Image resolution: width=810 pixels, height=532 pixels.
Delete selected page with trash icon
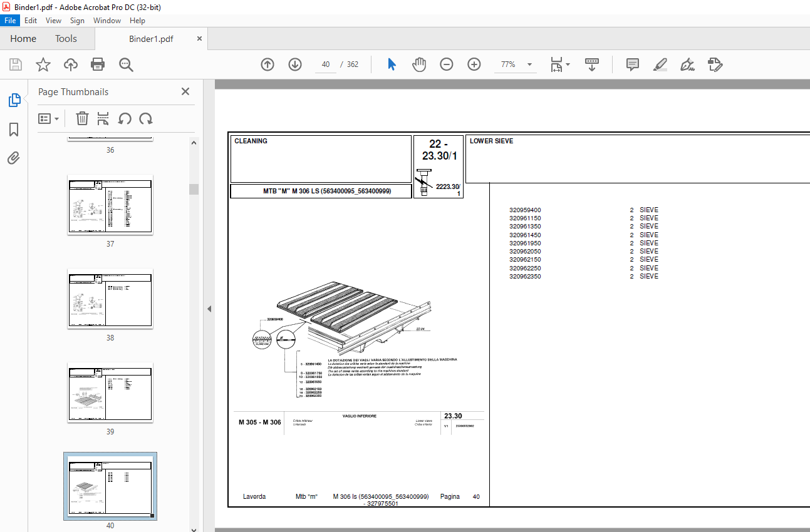pyautogui.click(x=82, y=118)
